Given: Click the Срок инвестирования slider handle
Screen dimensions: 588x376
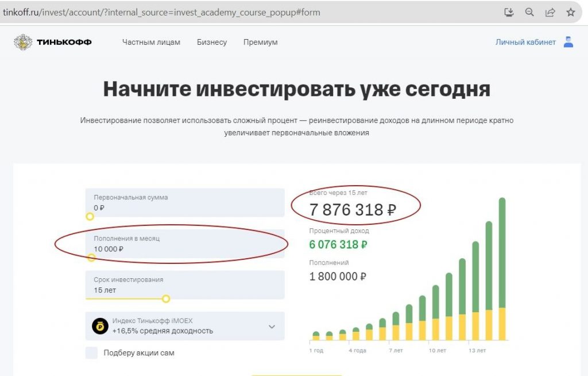Looking at the screenshot, I should [x=166, y=298].
